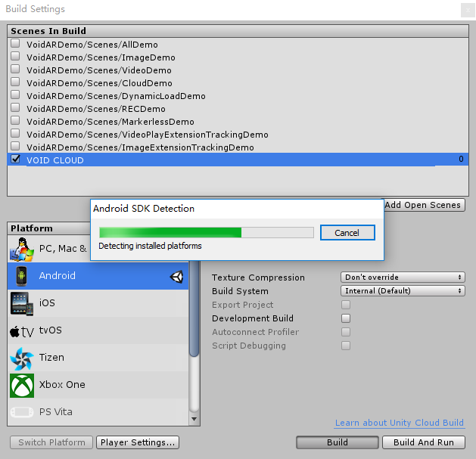
Task: Enable the RECDemo scene checkbox
Action: 15,107
